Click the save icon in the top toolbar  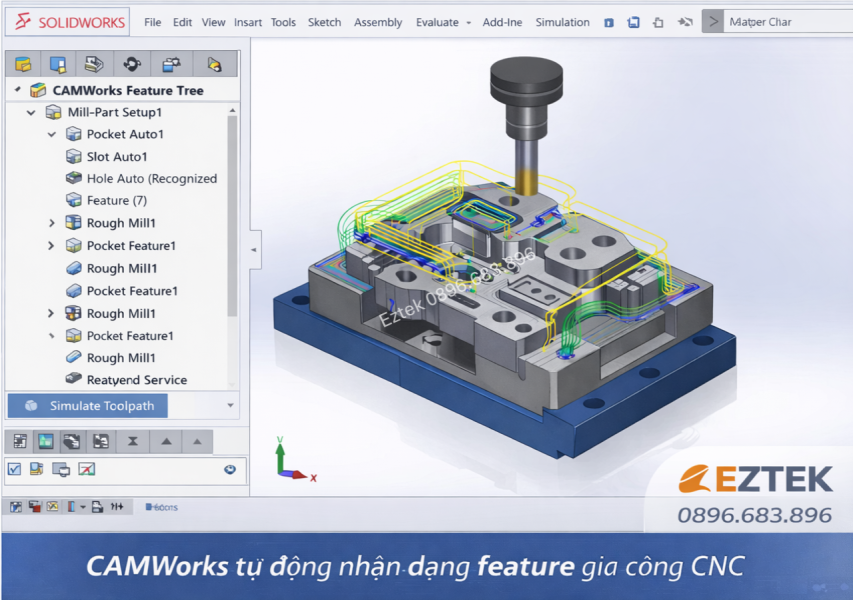(633, 22)
